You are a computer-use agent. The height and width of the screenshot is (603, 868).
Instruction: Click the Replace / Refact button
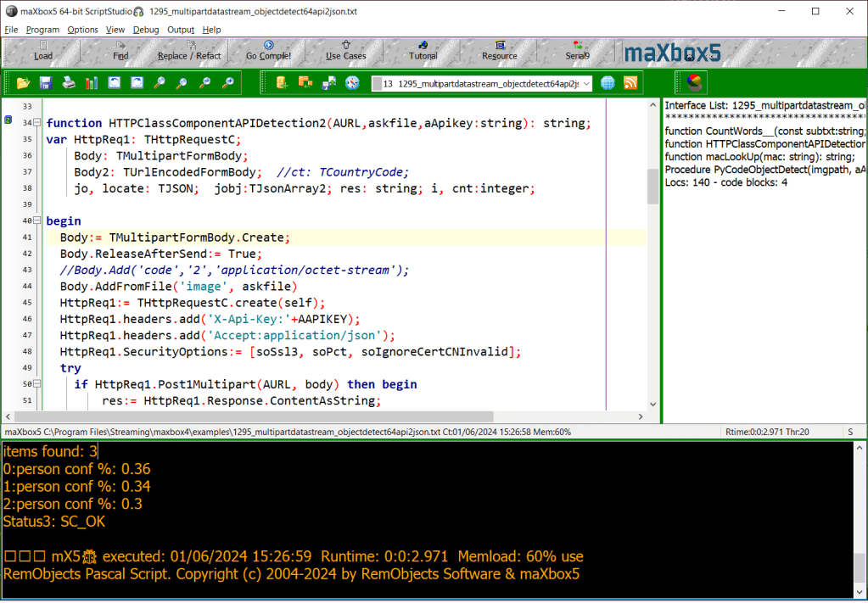[189, 51]
